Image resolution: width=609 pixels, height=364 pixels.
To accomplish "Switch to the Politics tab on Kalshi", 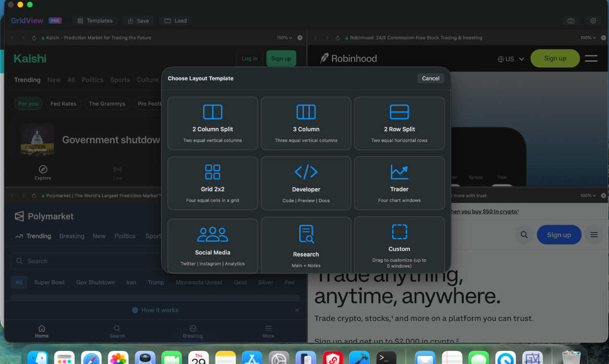I will (93, 80).
